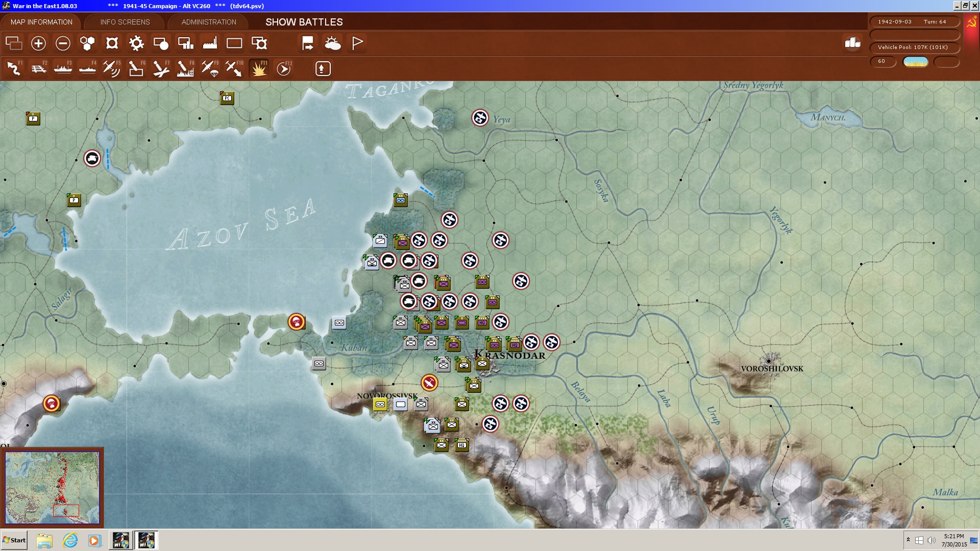This screenshot has height=551, width=980.
Task: Select F1 move mode icon
Action: pyautogui.click(x=14, y=68)
